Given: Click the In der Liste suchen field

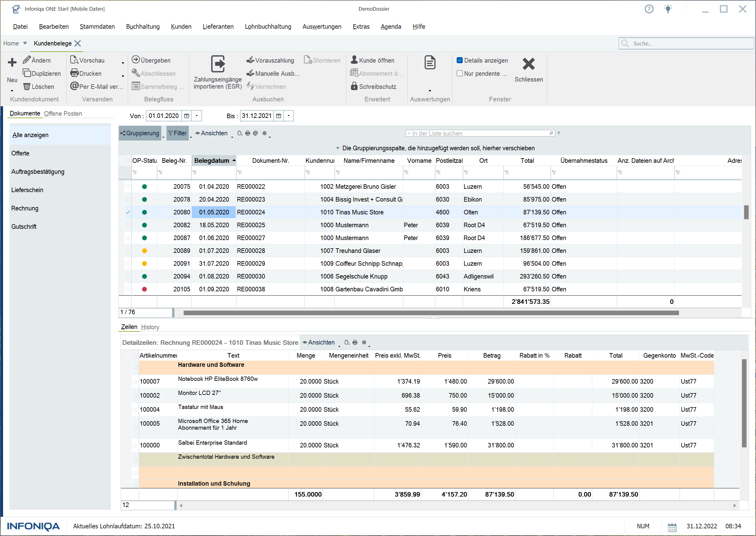Looking at the screenshot, I should tap(479, 133).
